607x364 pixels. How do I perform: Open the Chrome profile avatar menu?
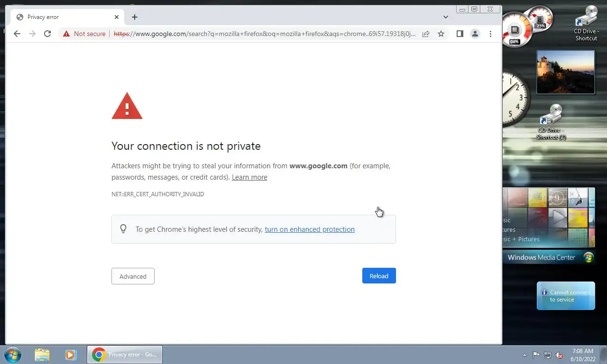[475, 34]
